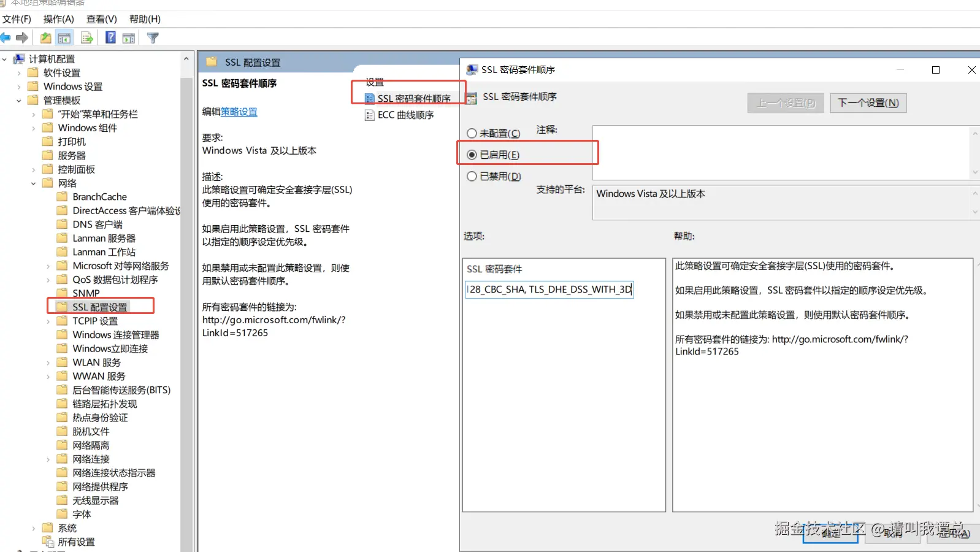
Task: Select Windows立即连接 tree item
Action: point(110,348)
